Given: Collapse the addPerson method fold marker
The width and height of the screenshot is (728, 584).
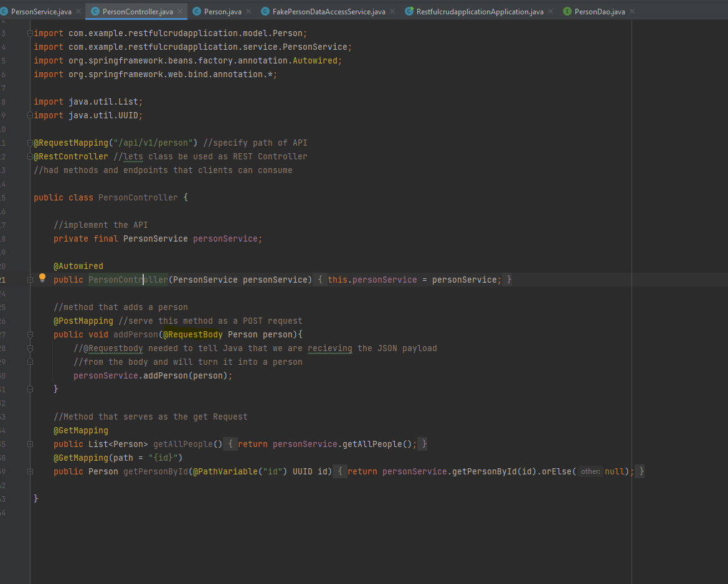Looking at the screenshot, I should pos(30,335).
